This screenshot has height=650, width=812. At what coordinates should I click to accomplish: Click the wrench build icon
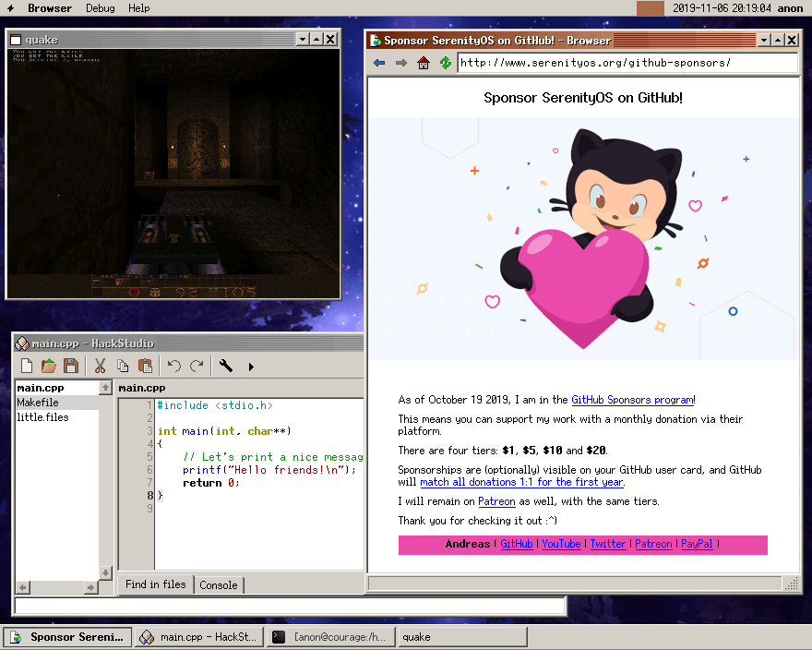tap(226, 367)
